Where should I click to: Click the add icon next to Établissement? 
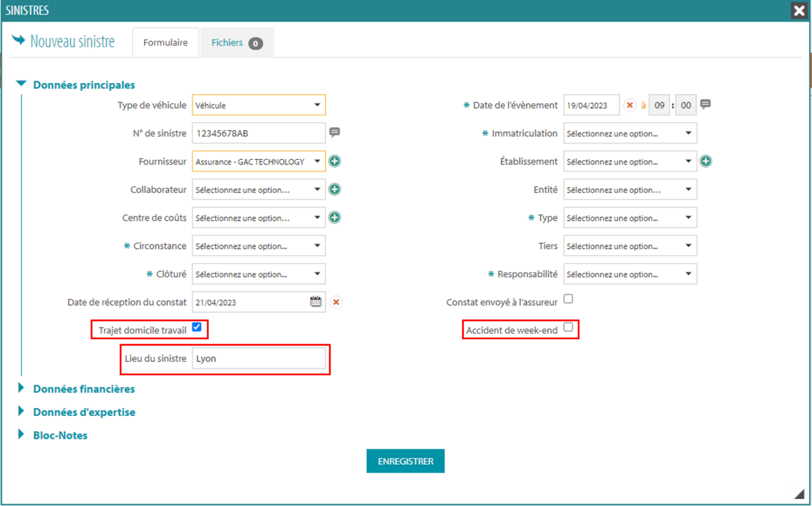705,162
